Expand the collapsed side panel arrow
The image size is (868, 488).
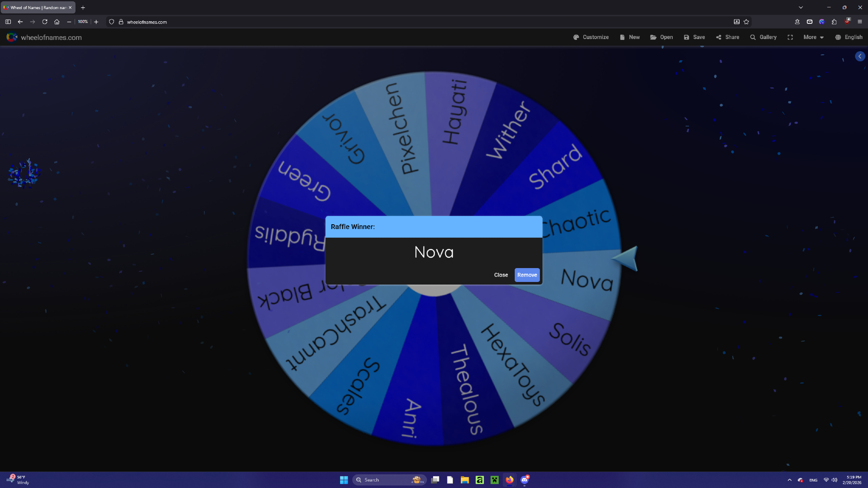860,56
